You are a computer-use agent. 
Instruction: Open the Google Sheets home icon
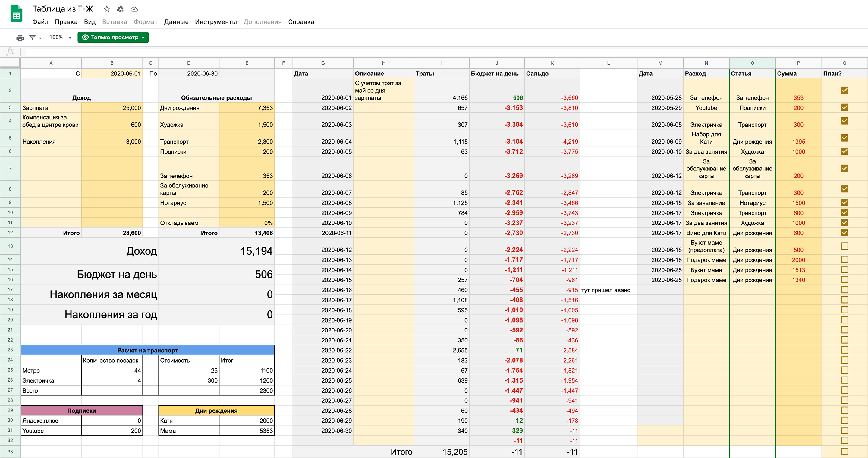16,14
